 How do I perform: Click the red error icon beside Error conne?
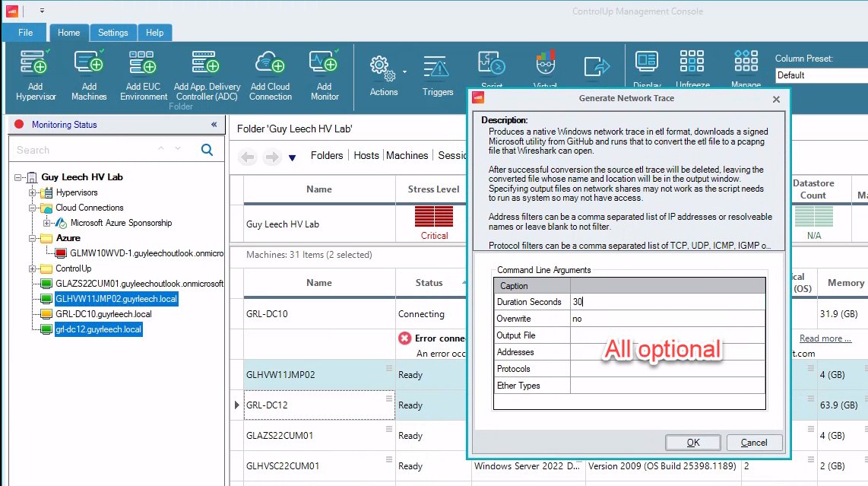404,338
